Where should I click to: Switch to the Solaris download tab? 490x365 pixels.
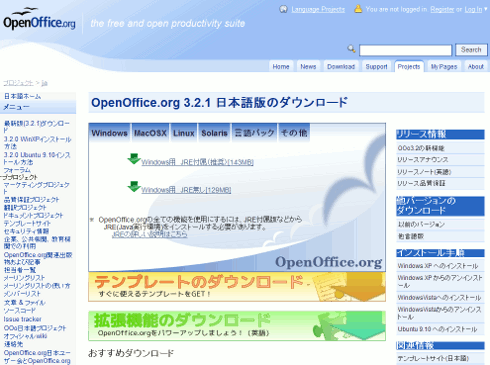coord(214,133)
